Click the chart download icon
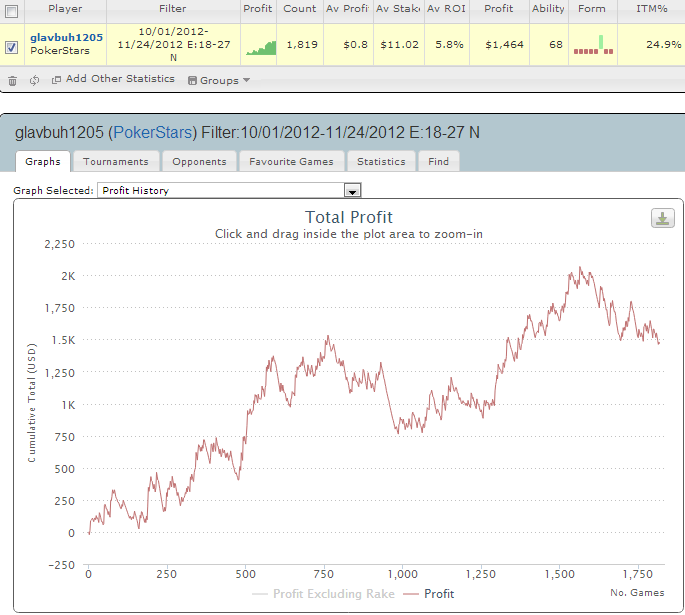This screenshot has width=685, height=615. (x=662, y=218)
